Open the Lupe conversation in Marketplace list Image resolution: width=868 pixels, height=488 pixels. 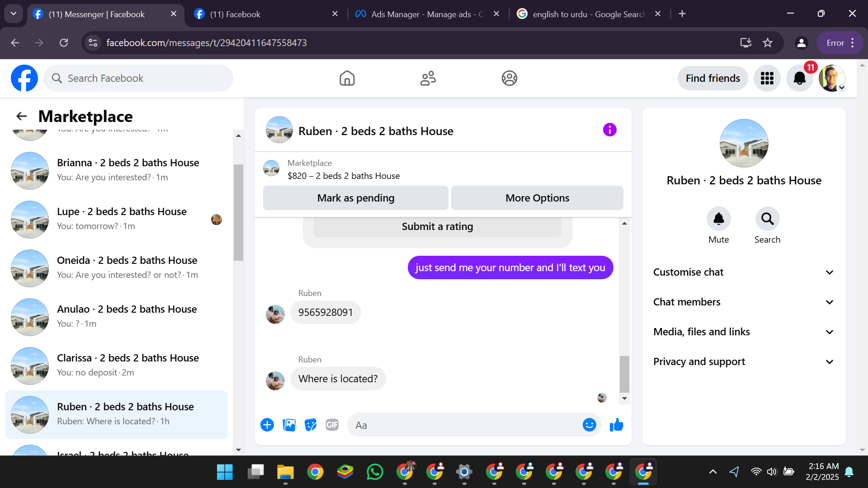(x=121, y=219)
